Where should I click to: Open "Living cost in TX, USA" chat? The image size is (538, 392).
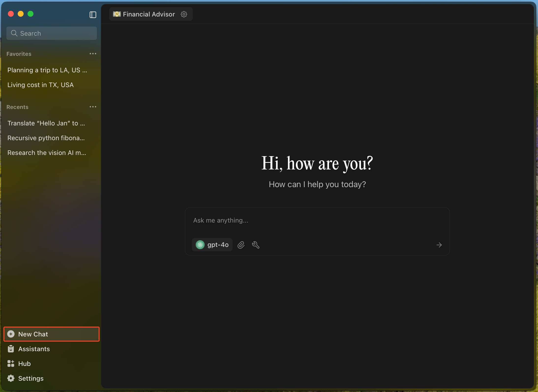point(41,85)
